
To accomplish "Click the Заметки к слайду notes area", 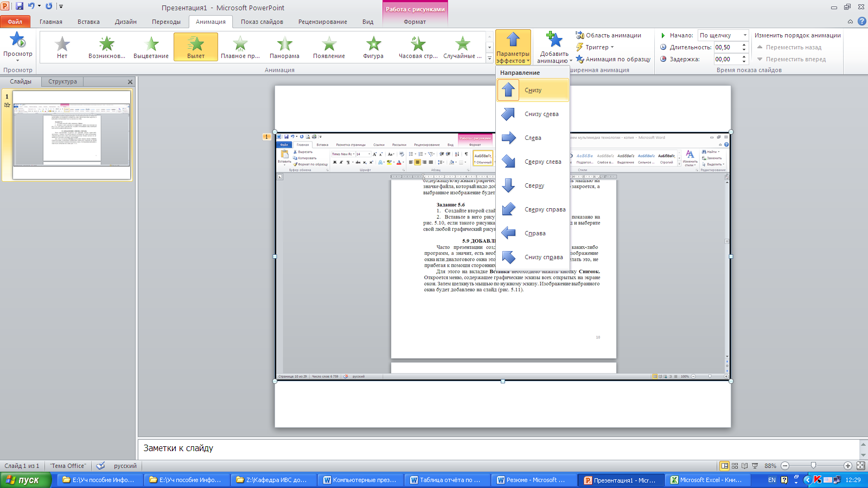I will point(498,448).
